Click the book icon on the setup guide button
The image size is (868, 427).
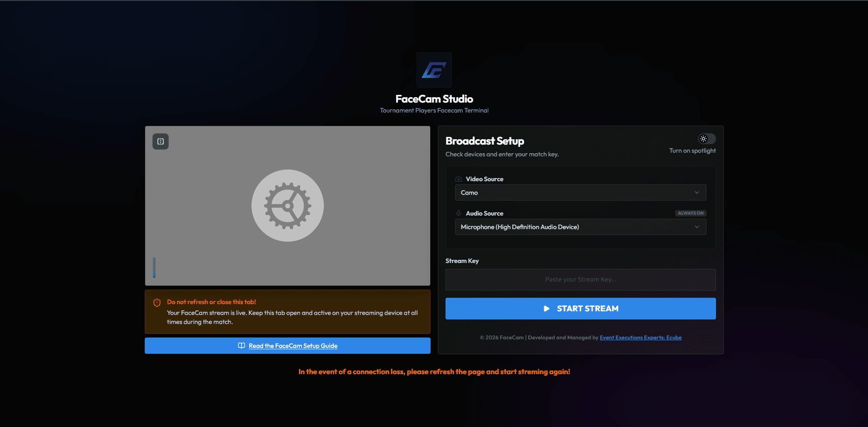click(x=242, y=346)
